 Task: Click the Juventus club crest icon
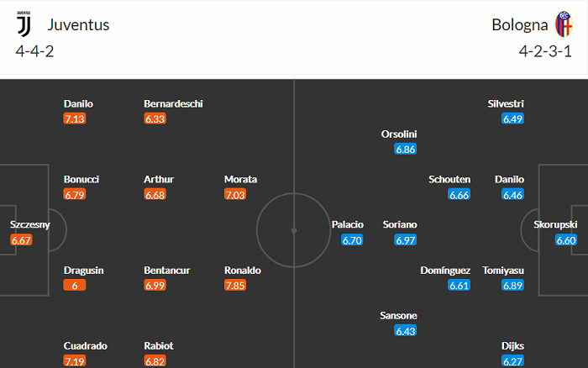(23, 24)
